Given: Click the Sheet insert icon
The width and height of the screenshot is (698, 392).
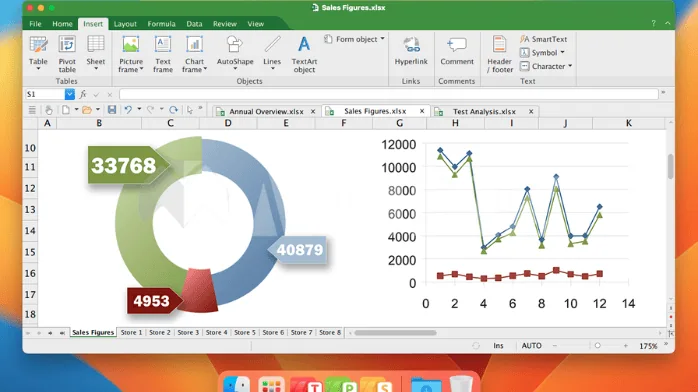Looking at the screenshot, I should (96, 53).
